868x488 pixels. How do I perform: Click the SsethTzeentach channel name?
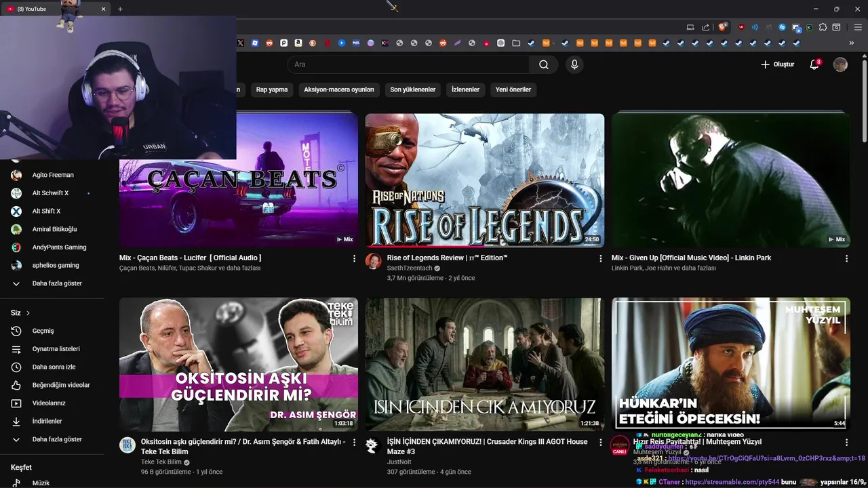pos(410,268)
